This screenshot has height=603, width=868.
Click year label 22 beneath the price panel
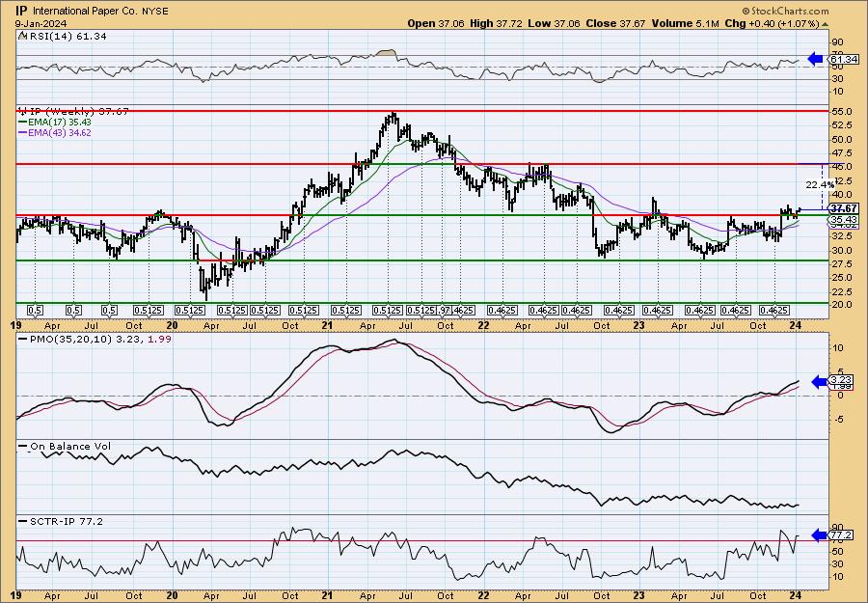pyautogui.click(x=483, y=325)
